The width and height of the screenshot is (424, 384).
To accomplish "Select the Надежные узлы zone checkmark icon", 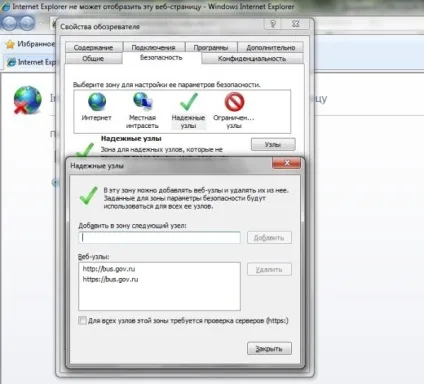I will [189, 102].
